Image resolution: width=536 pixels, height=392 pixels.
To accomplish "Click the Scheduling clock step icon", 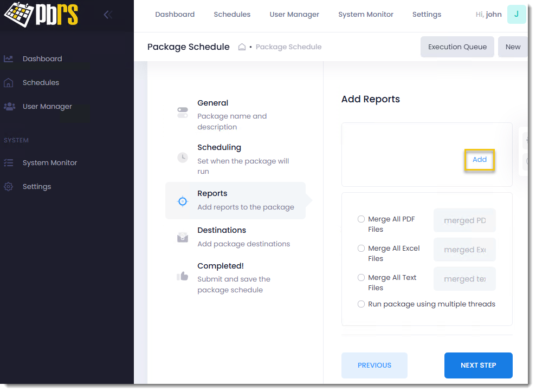I will click(x=183, y=158).
